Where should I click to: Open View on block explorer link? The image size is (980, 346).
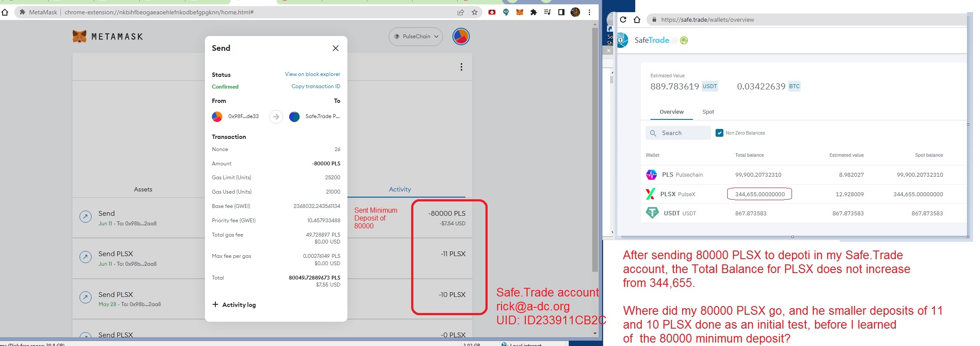coord(312,74)
